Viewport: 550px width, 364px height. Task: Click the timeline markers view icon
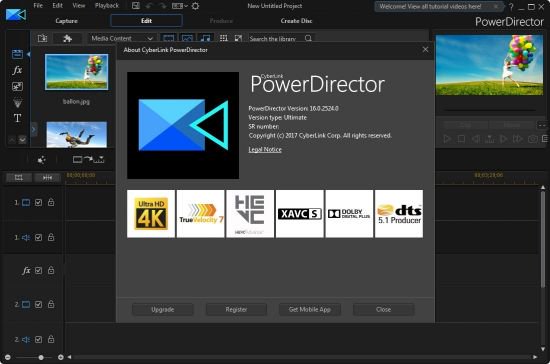pos(47,178)
